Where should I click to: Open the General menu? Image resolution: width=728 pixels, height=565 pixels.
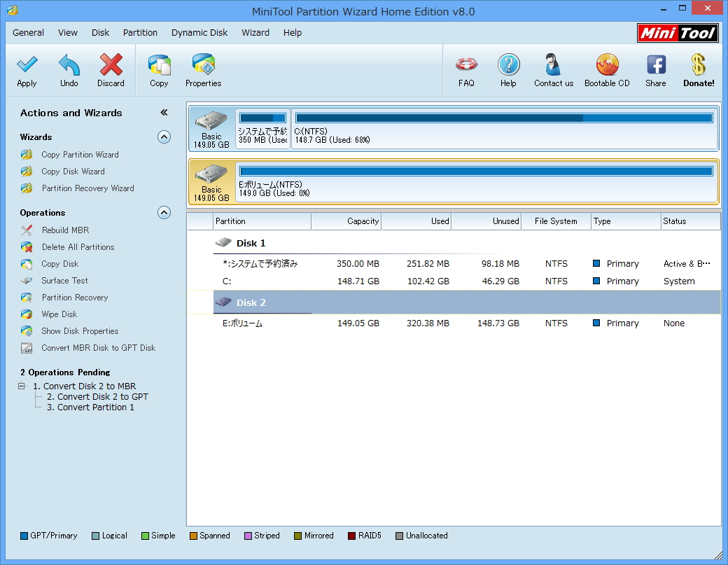click(28, 32)
